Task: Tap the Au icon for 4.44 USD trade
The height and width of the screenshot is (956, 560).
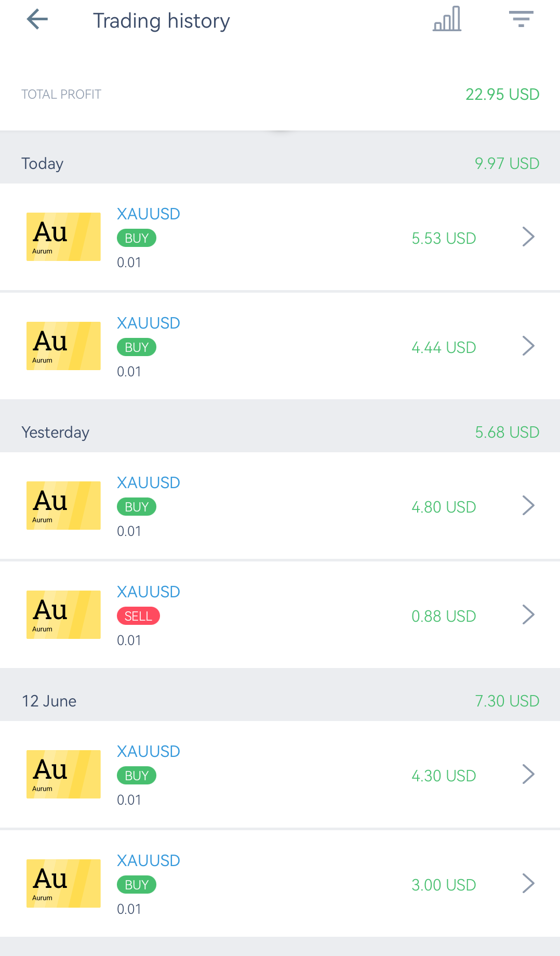Action: [63, 346]
